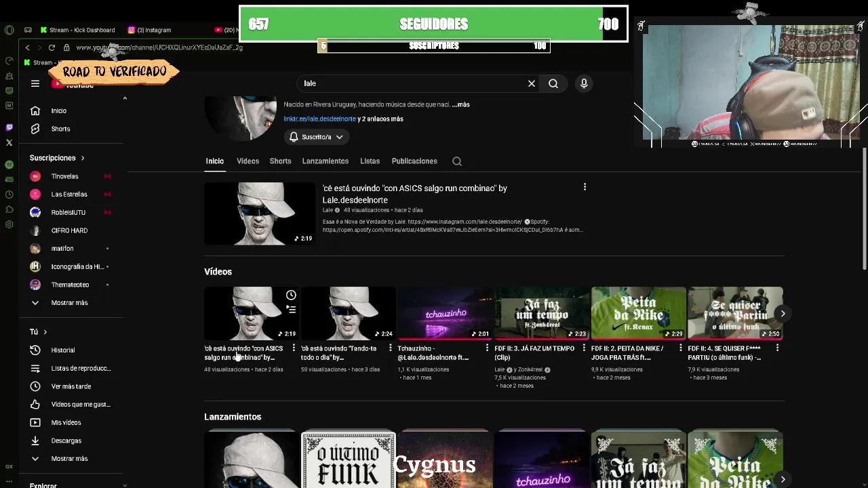Open the CIFRO HARD subscription channel
The width and height of the screenshot is (868, 488).
pos(71,230)
